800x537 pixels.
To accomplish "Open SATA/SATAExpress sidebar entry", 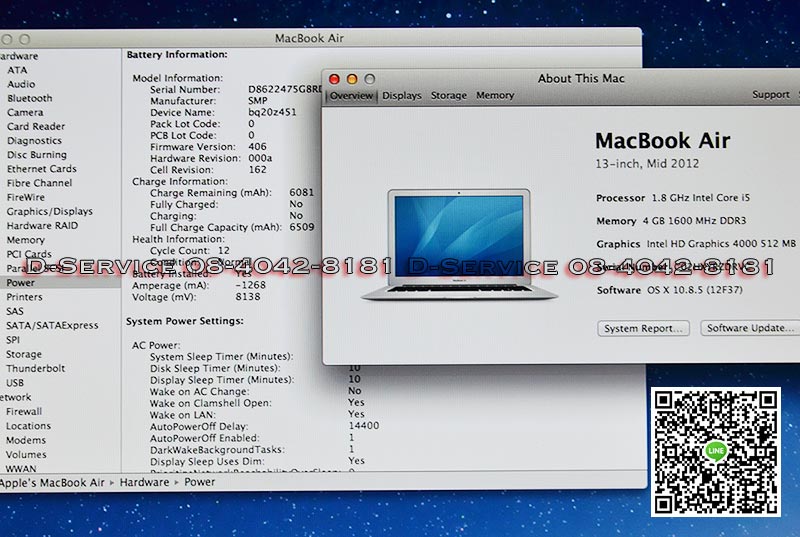I will point(52,325).
